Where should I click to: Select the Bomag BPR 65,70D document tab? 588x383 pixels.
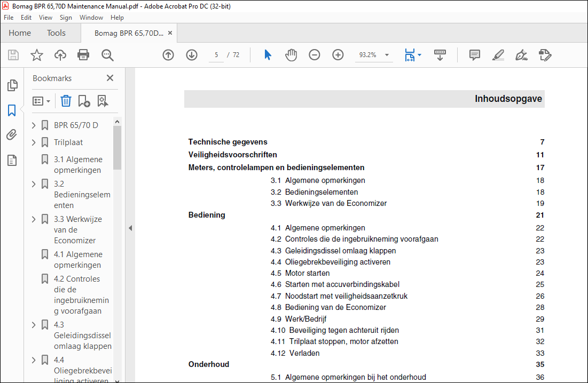coord(129,33)
